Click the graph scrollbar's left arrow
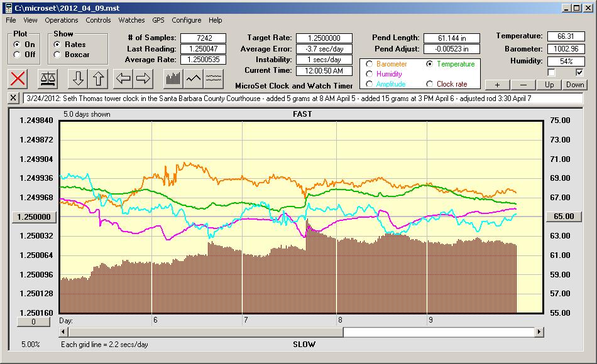597x364 pixels. pyautogui.click(x=63, y=332)
